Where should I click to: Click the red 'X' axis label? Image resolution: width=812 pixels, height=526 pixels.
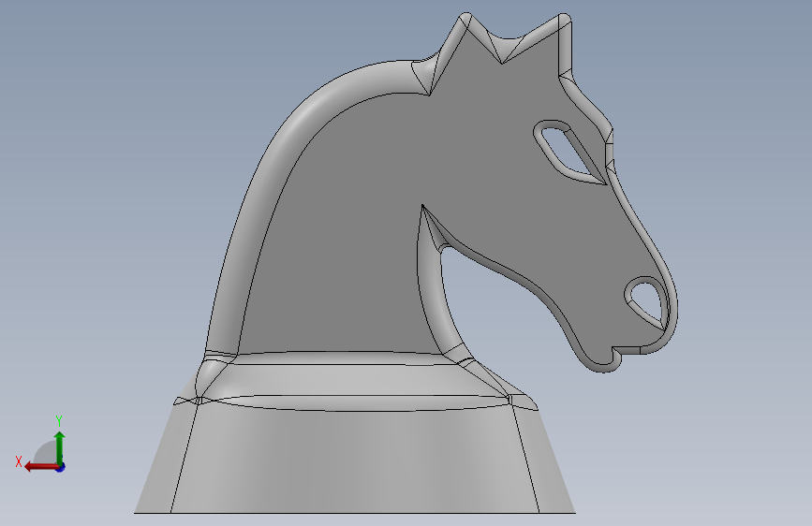point(19,461)
